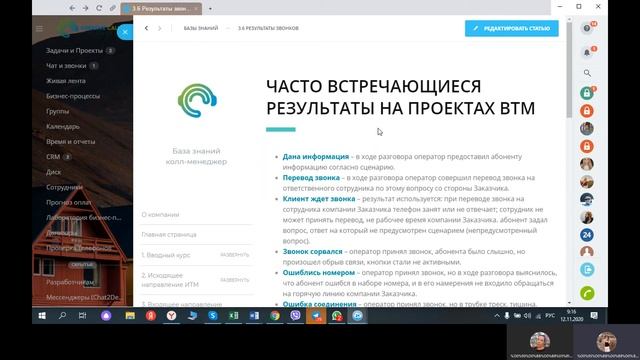
Task: Open 'Календарь' in sidebar
Action: coord(63,127)
